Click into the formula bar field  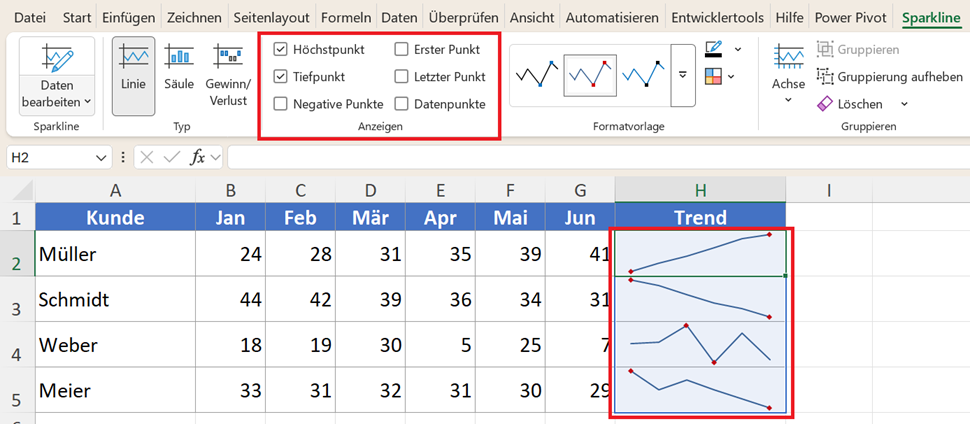click(598, 158)
